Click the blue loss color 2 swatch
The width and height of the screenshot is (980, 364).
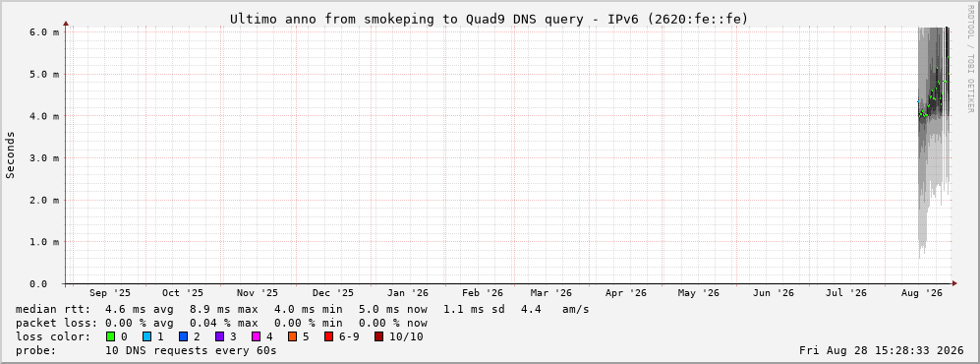(x=183, y=336)
